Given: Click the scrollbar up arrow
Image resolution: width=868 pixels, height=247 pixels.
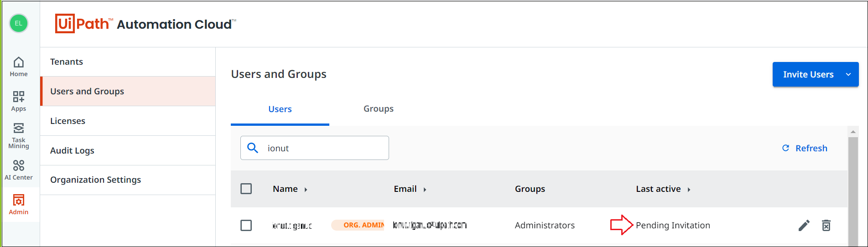Looking at the screenshot, I should 853,132.
